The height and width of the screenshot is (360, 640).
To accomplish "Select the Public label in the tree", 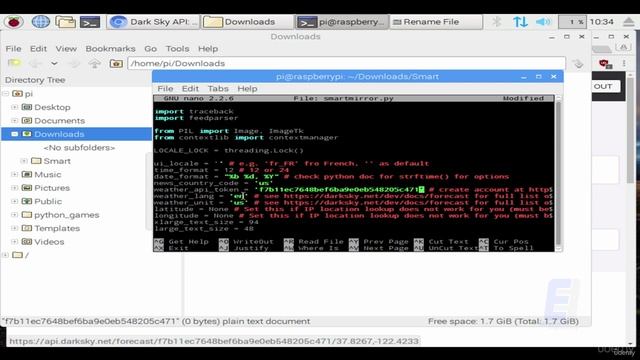I will pyautogui.click(x=48, y=201).
